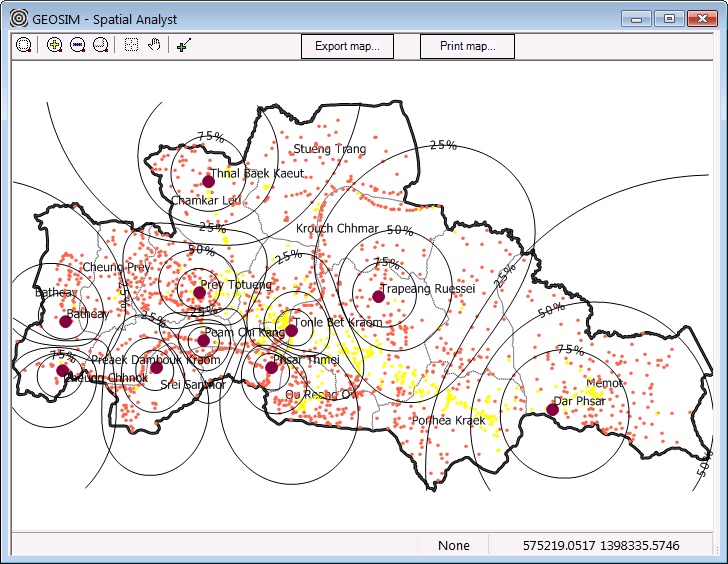Click the Preaek Dambouk Kraom label

coord(156,360)
